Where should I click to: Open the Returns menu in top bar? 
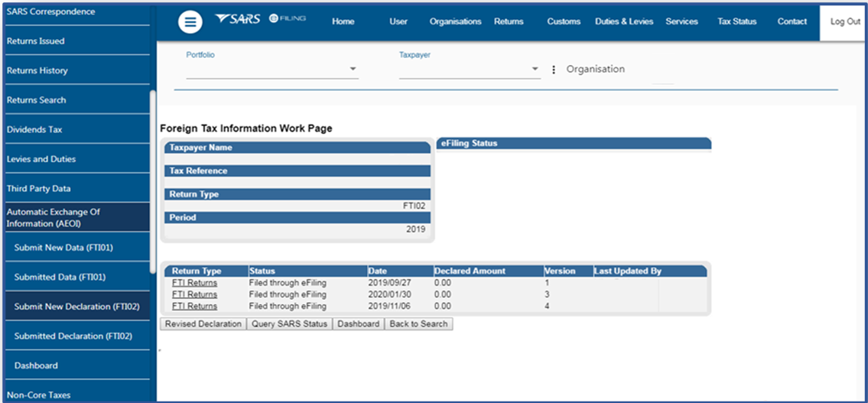(x=509, y=21)
